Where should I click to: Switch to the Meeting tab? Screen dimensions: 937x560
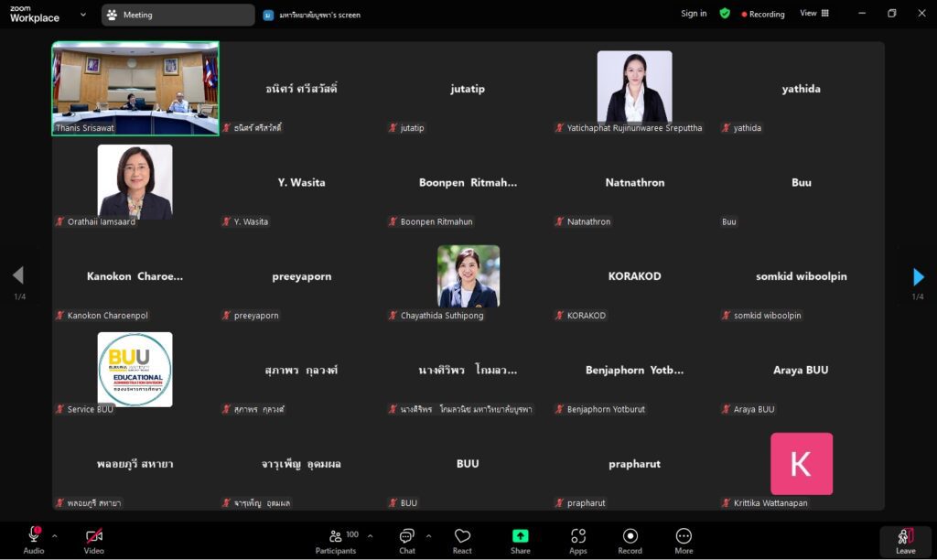178,15
